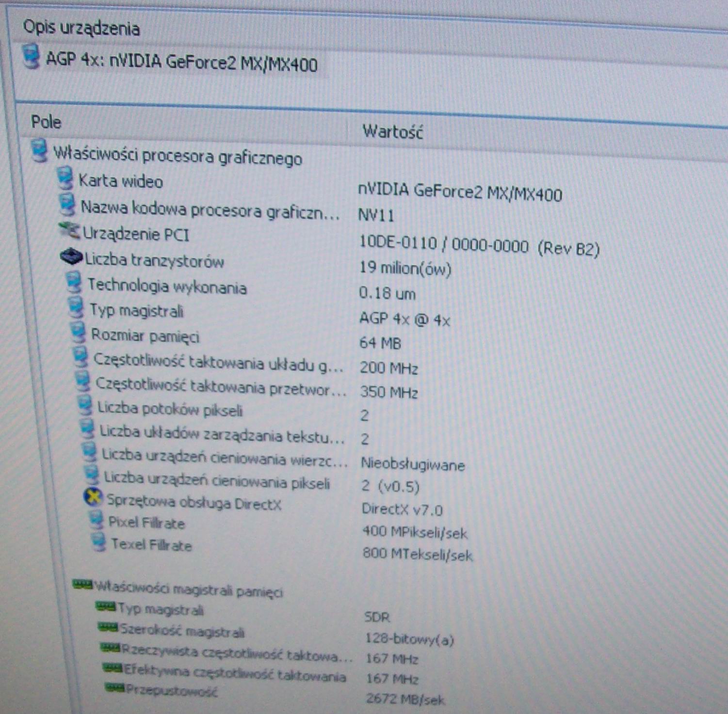Click memory icon beside Efektywna częstotliwość taktowania
This screenshot has width=728, height=714.
(x=113, y=669)
